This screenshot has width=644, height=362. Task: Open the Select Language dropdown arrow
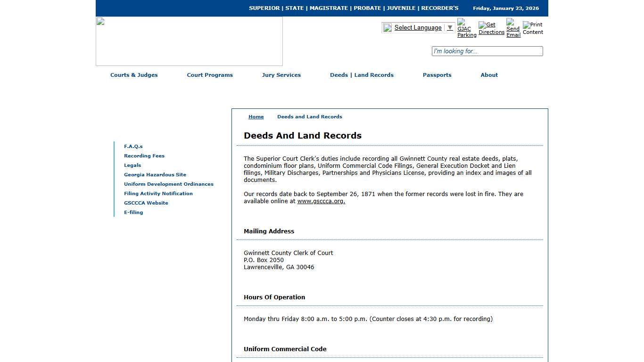click(x=449, y=27)
